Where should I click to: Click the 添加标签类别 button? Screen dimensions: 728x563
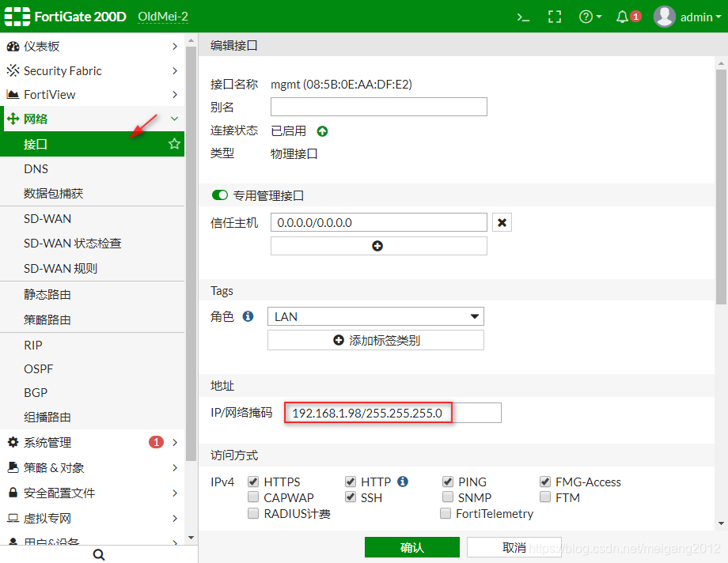click(376, 340)
